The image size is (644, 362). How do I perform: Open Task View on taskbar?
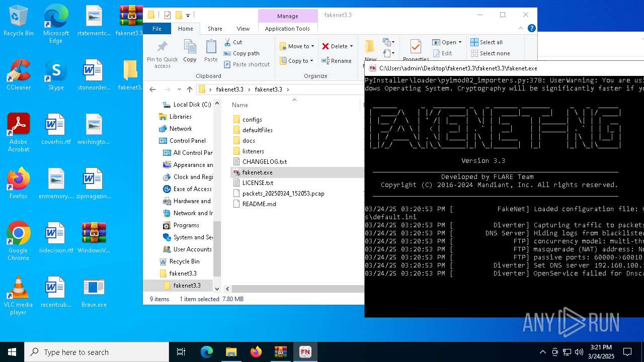[x=181, y=352]
